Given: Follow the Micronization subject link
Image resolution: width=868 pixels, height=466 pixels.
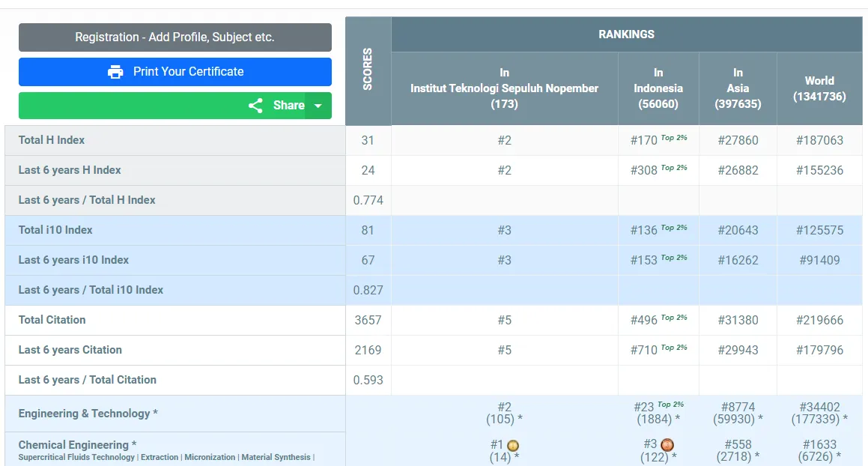Looking at the screenshot, I should click(x=210, y=457).
